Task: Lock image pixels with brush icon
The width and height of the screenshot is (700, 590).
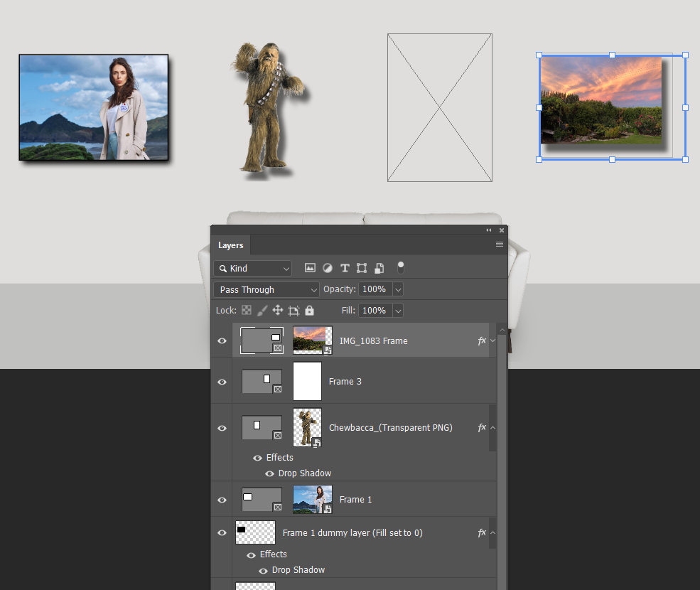Action: pyautogui.click(x=262, y=311)
